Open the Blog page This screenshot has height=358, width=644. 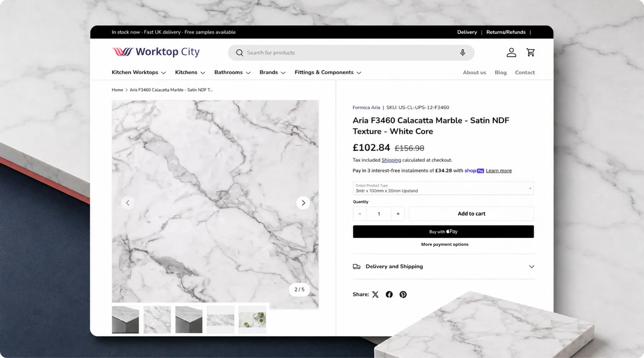(x=501, y=73)
